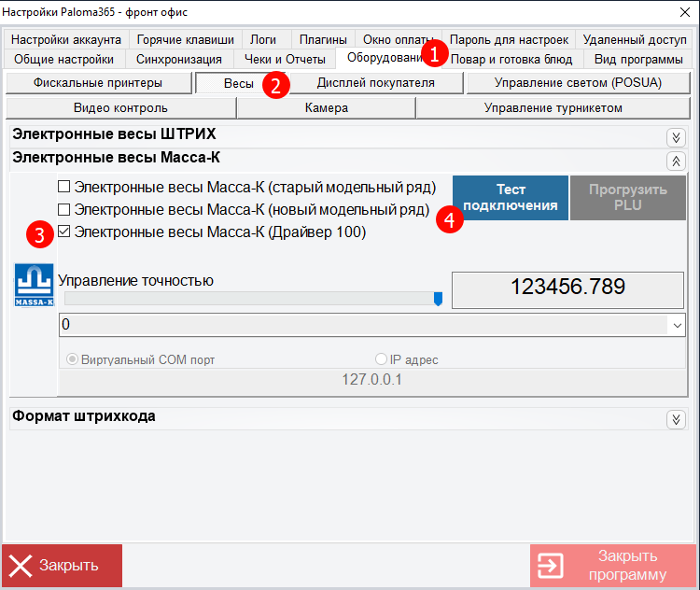Expand Формат штрихкода section
The image size is (700, 590).
676,419
